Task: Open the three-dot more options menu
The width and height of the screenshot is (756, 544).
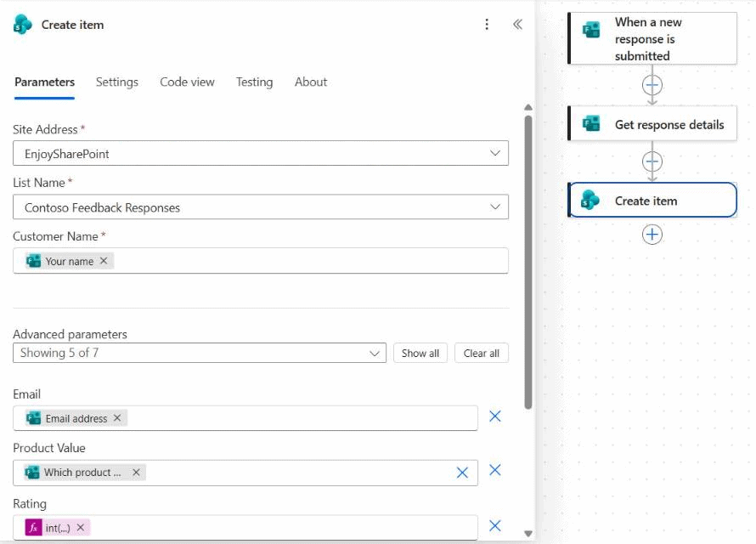Action: pyautogui.click(x=487, y=25)
